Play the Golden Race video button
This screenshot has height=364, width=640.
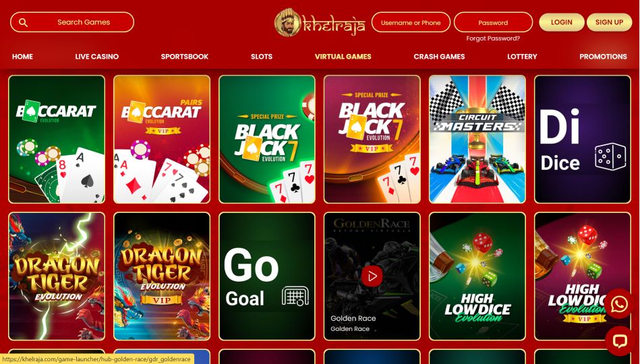tap(372, 276)
